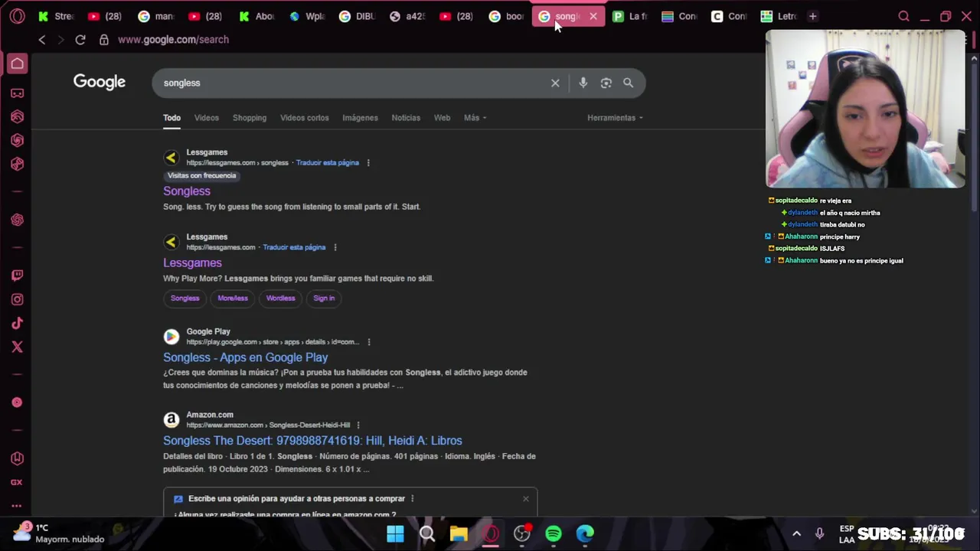This screenshot has width=980, height=551.
Task: Go to the Google logo homepage
Action: tap(100, 82)
